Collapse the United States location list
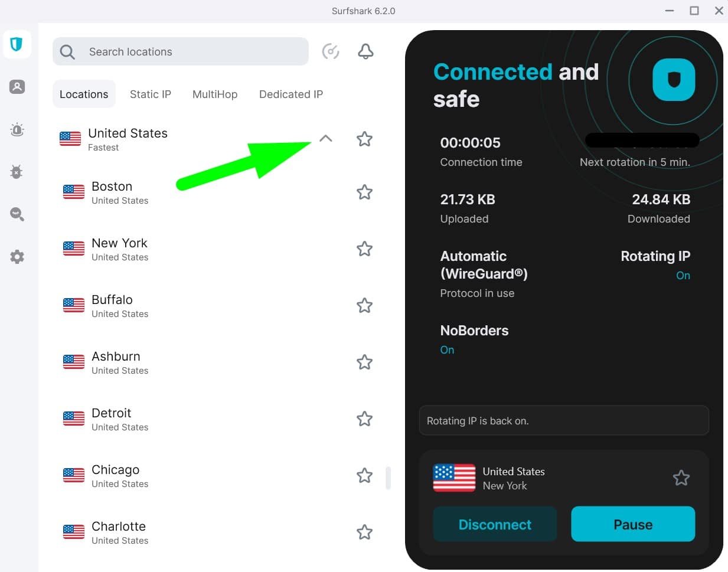Image resolution: width=728 pixels, height=572 pixels. pyautogui.click(x=325, y=139)
